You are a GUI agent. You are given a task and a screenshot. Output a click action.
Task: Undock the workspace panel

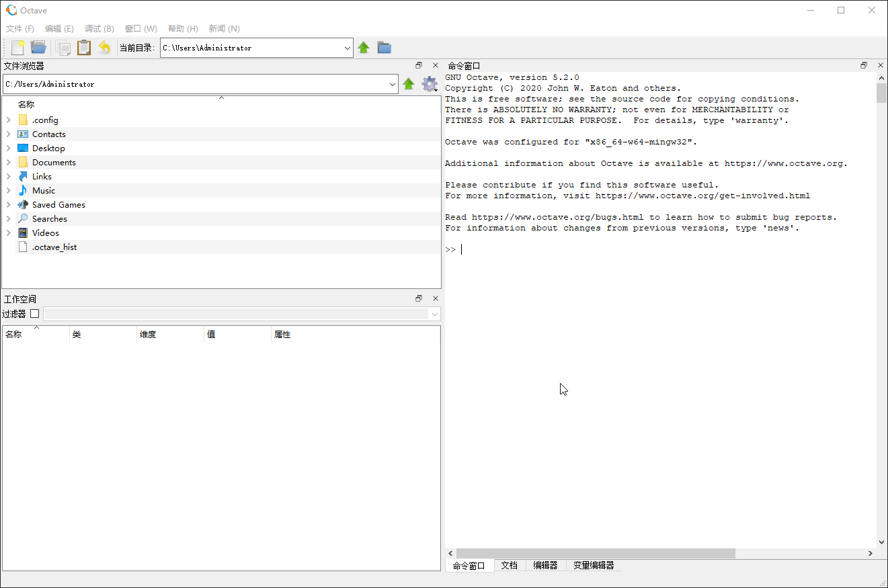pyautogui.click(x=419, y=298)
